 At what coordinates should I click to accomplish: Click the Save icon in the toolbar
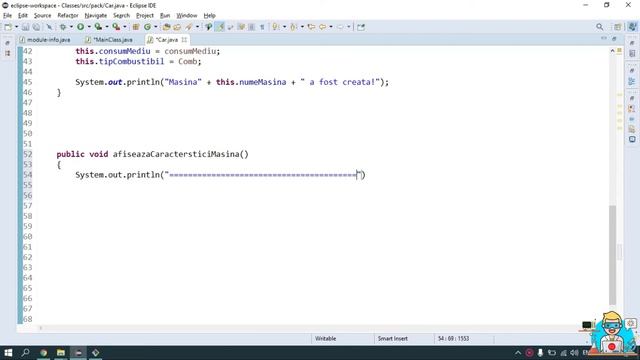tap(25, 27)
